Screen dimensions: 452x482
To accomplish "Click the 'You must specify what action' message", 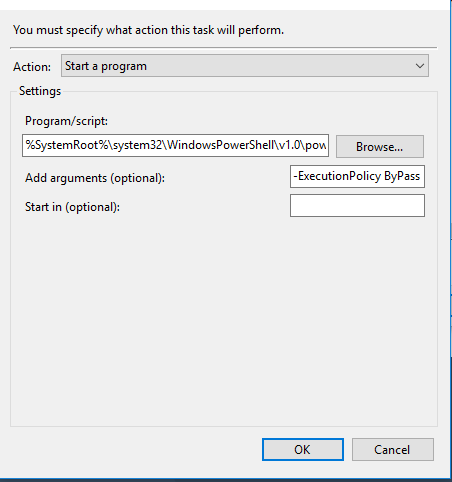I will tap(148, 30).
